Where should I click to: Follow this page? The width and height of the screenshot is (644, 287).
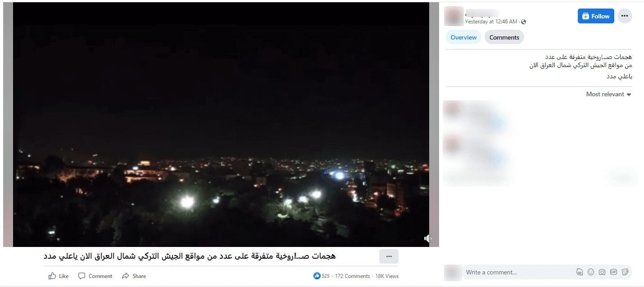[x=596, y=16]
